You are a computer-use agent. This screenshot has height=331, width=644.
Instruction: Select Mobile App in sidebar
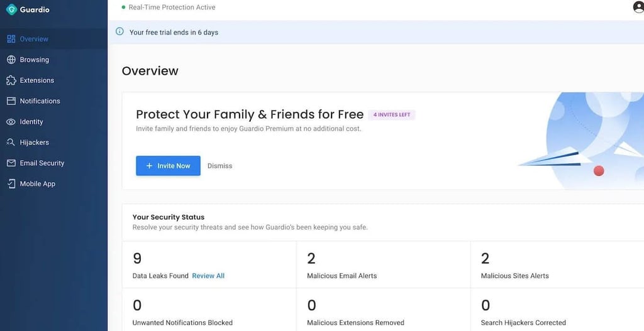pos(54,184)
